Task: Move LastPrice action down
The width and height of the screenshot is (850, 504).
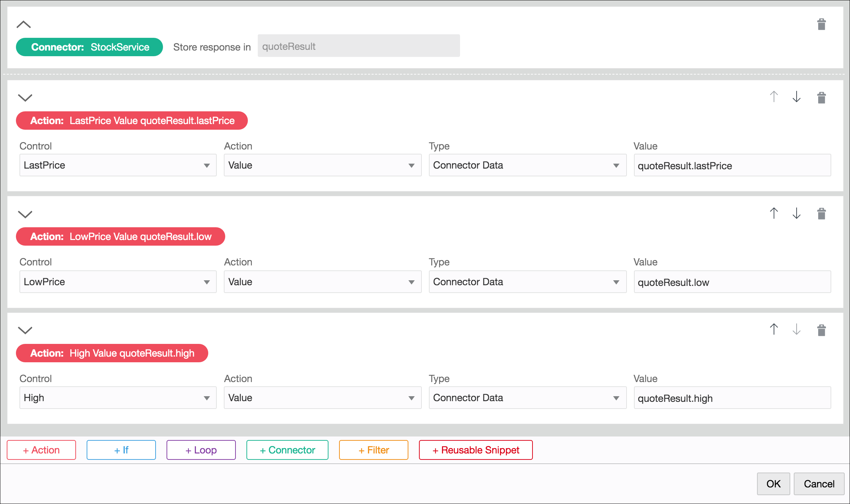Action: click(x=797, y=97)
